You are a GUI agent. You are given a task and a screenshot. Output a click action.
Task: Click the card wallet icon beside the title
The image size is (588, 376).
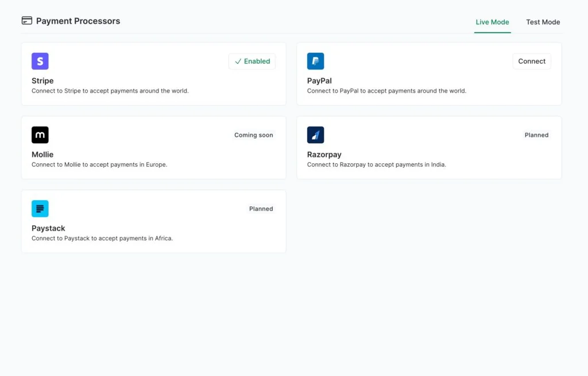click(26, 20)
